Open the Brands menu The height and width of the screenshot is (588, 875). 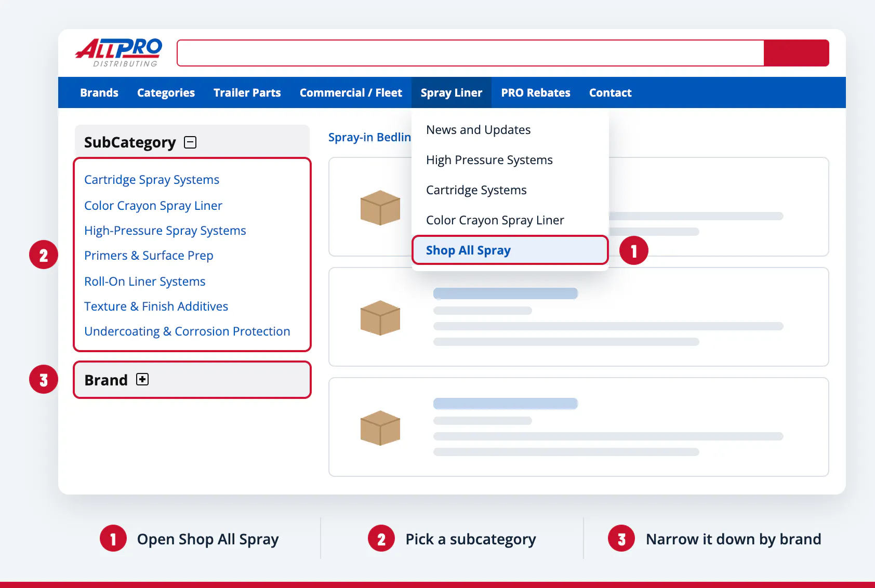99,92
